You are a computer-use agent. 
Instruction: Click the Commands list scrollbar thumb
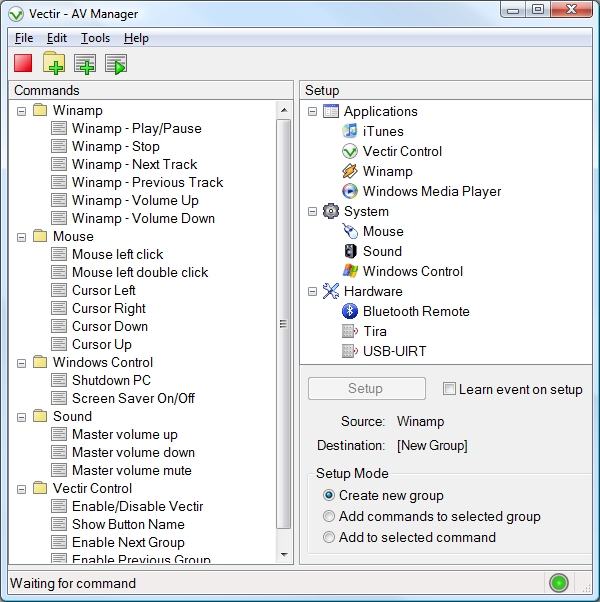[x=284, y=324]
